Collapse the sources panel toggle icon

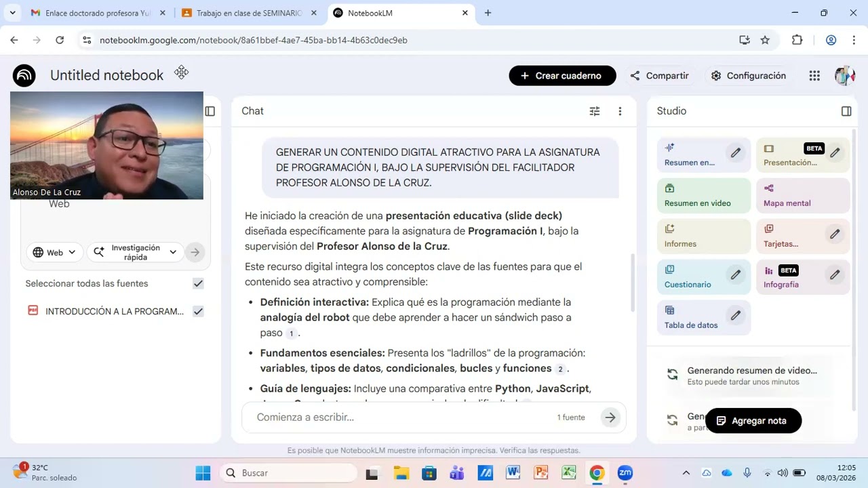(210, 111)
